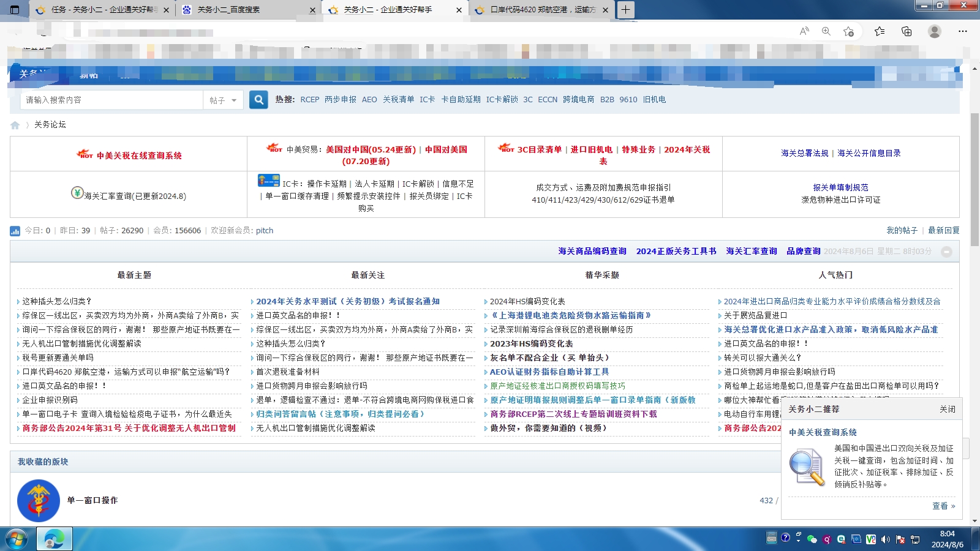Click the volume speaker icon in the tray
Screen dimensions: 980x551
tap(886, 539)
